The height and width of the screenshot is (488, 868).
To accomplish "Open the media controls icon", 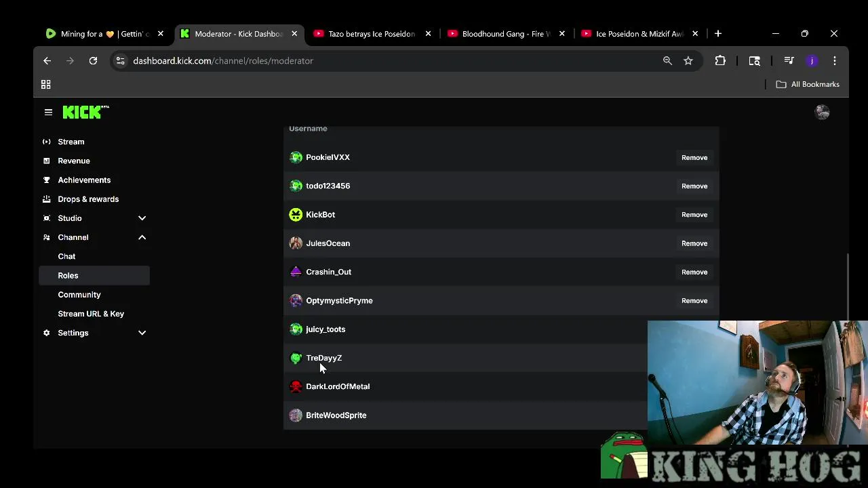I will point(789,61).
